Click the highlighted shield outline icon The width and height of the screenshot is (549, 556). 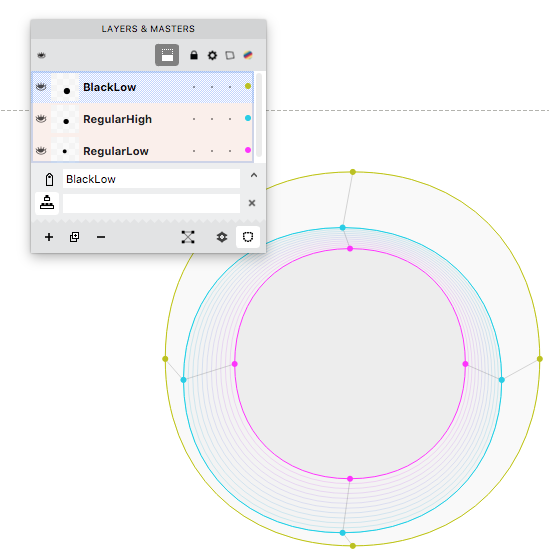point(248,237)
